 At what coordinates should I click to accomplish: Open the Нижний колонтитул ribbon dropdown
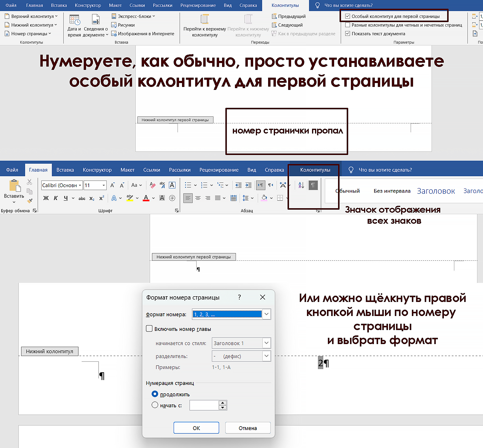point(31,25)
